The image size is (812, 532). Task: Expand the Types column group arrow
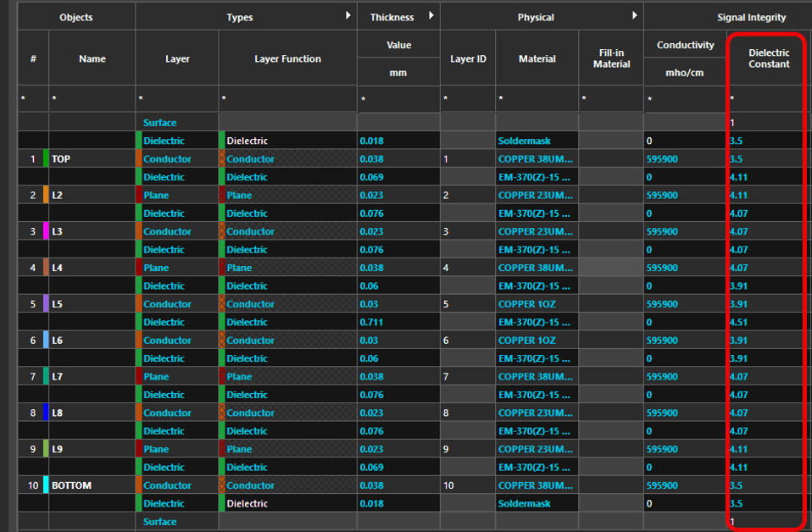tap(348, 15)
